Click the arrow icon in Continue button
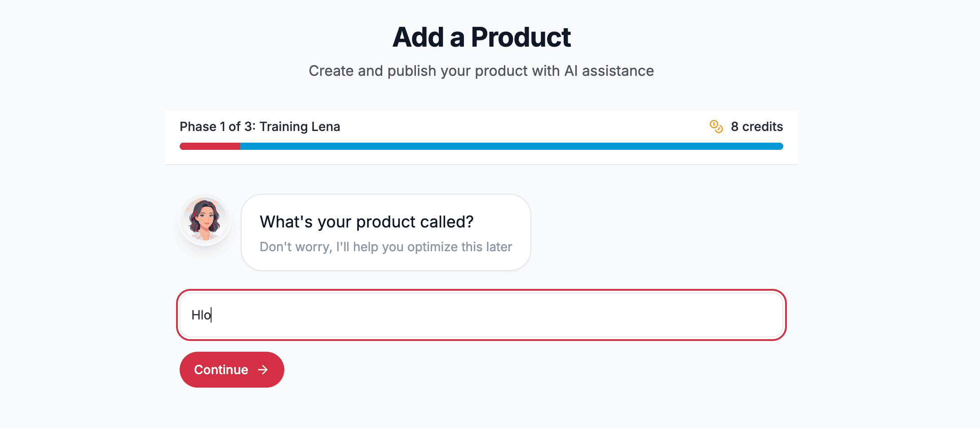 [x=263, y=370]
